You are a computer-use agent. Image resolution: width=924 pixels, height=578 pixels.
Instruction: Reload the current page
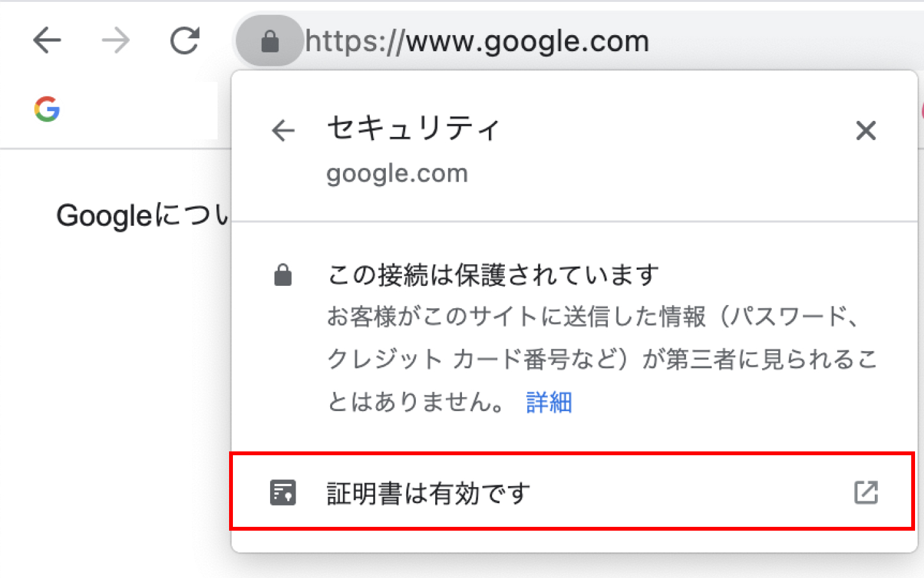(185, 41)
